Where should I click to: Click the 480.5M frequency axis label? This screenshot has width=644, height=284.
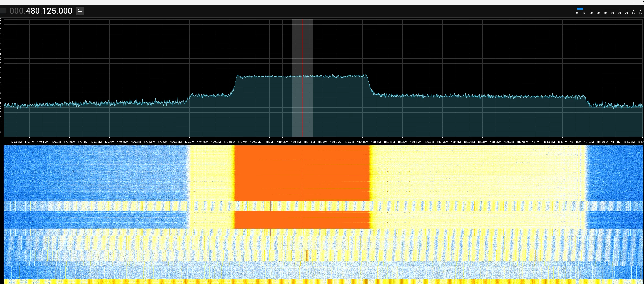click(402, 142)
